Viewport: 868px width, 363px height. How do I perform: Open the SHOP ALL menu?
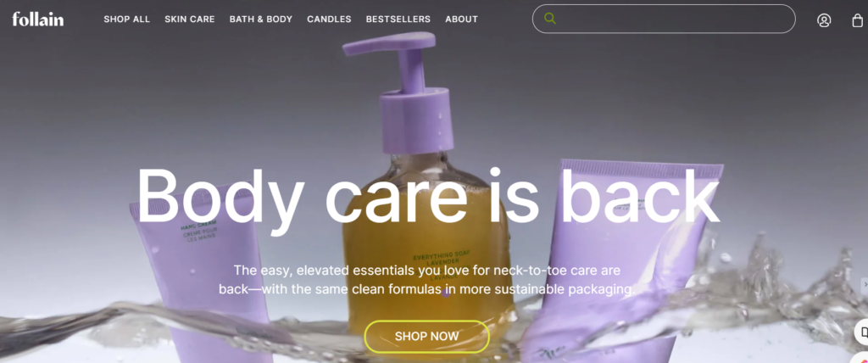point(127,19)
